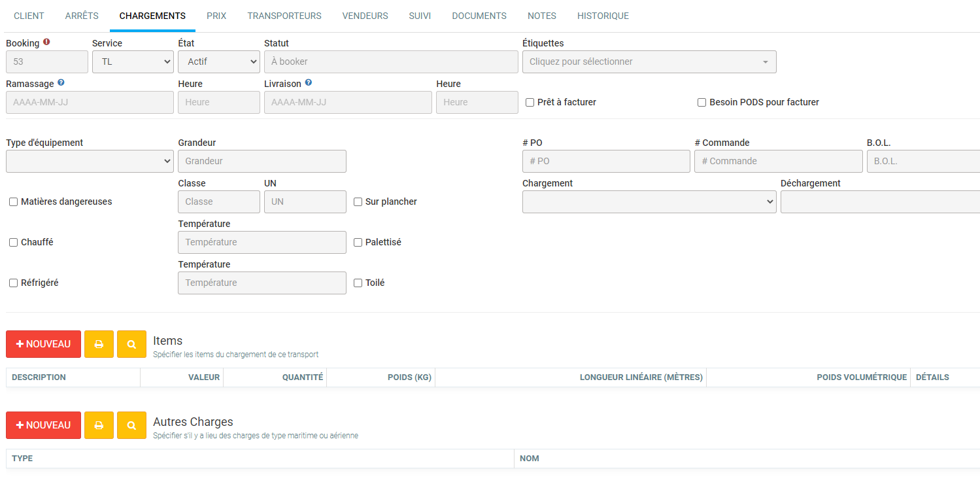
Task: Click the Livraison help icon
Action: click(308, 83)
